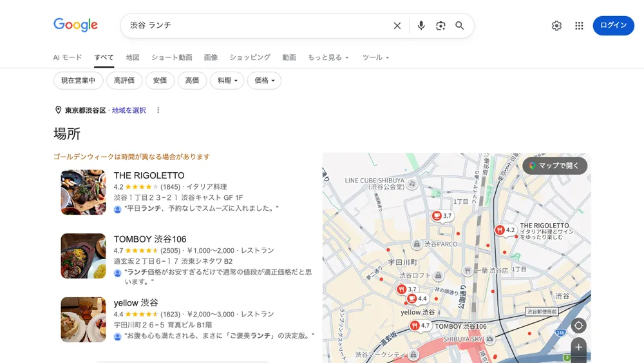Click the 4.4 cafe pin on map
Image resolution: width=644 pixels, height=363 pixels.
[417, 299]
